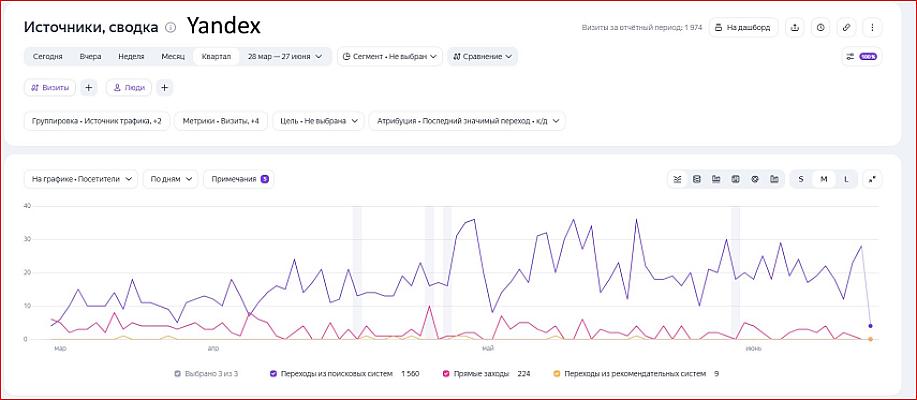The height and width of the screenshot is (400, 917).
Task: Set chart size to M
Action: coord(823,179)
